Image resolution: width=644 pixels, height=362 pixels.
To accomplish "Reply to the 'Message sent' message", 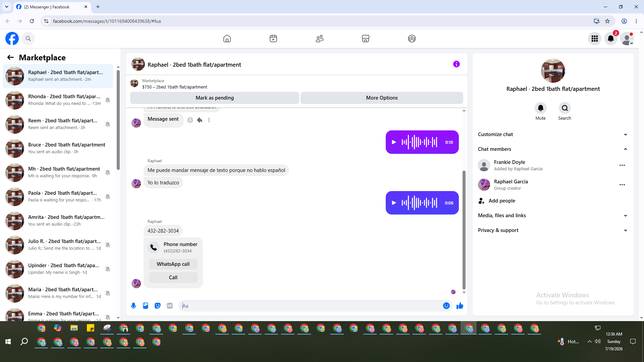I will tap(200, 120).
